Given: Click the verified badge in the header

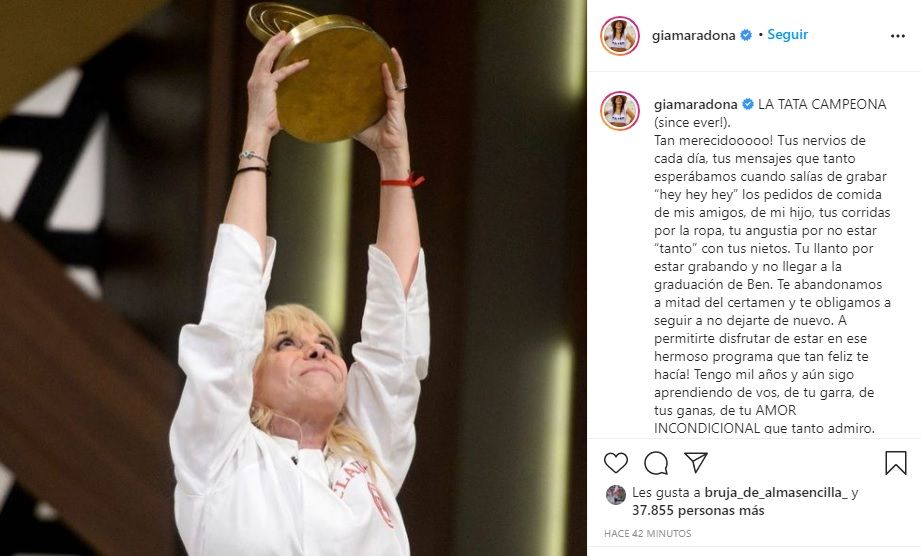Looking at the screenshot, I should click(x=746, y=35).
